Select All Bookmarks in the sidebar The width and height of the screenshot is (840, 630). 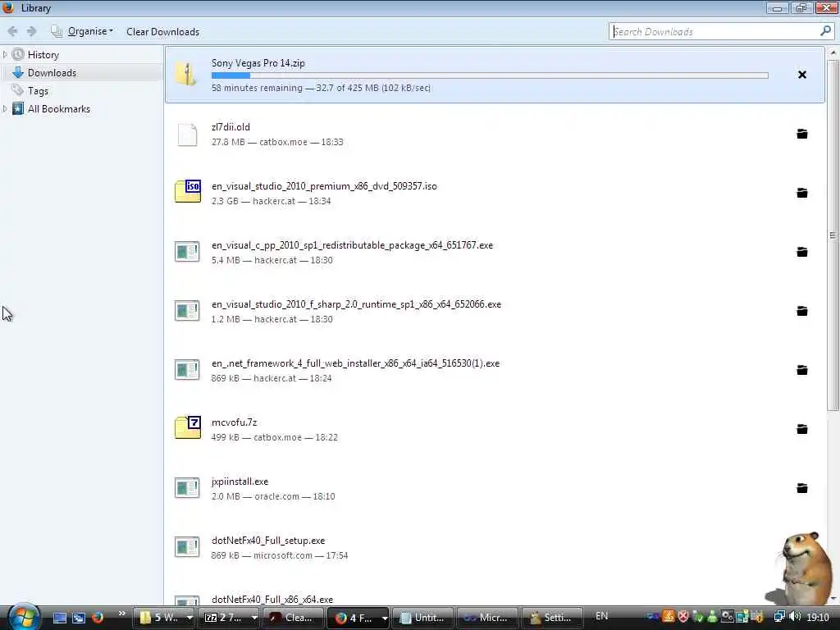point(58,109)
